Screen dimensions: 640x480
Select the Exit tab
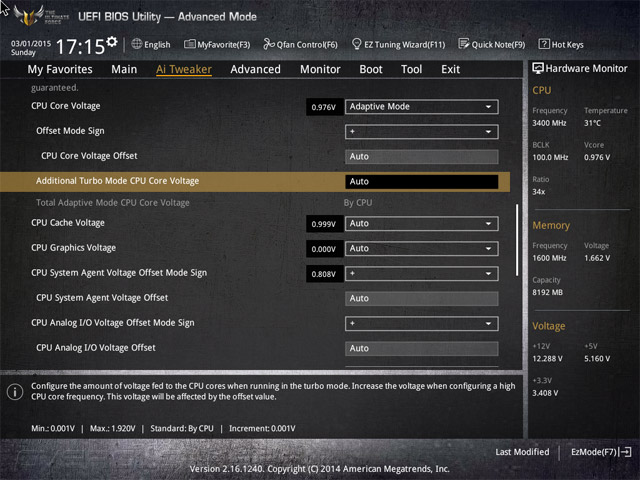click(450, 69)
